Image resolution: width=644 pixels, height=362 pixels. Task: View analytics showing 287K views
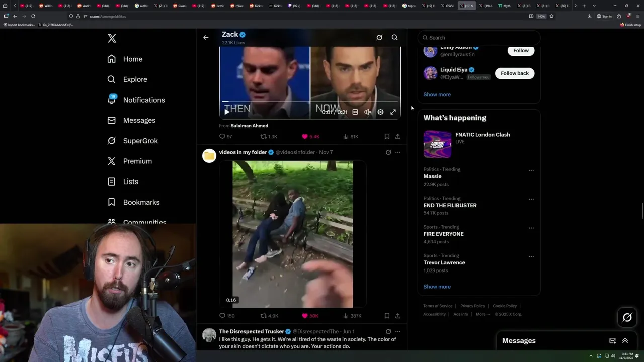352,316
